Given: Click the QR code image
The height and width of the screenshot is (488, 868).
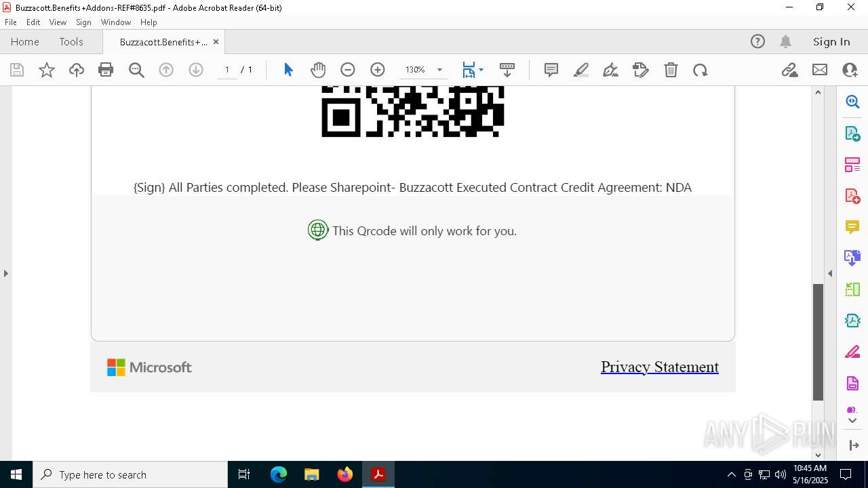Looking at the screenshot, I should pos(412,111).
